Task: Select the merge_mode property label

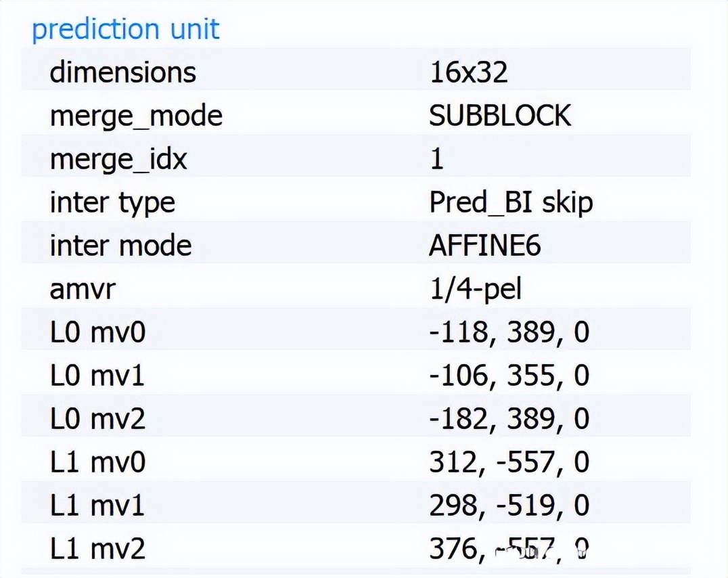Action: [136, 116]
